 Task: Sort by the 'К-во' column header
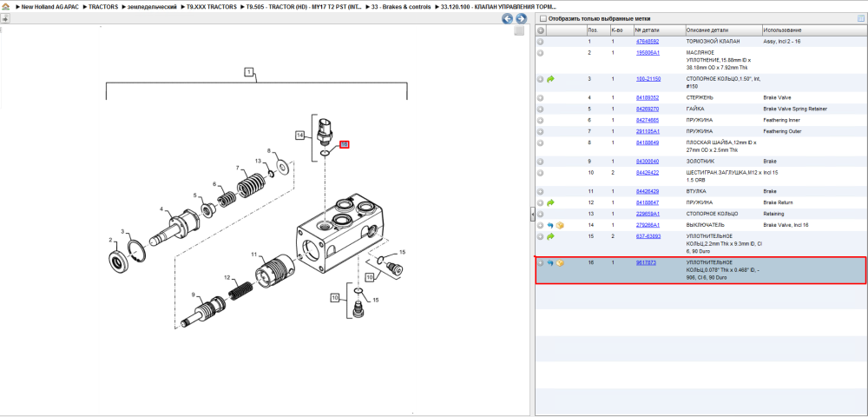click(x=621, y=30)
